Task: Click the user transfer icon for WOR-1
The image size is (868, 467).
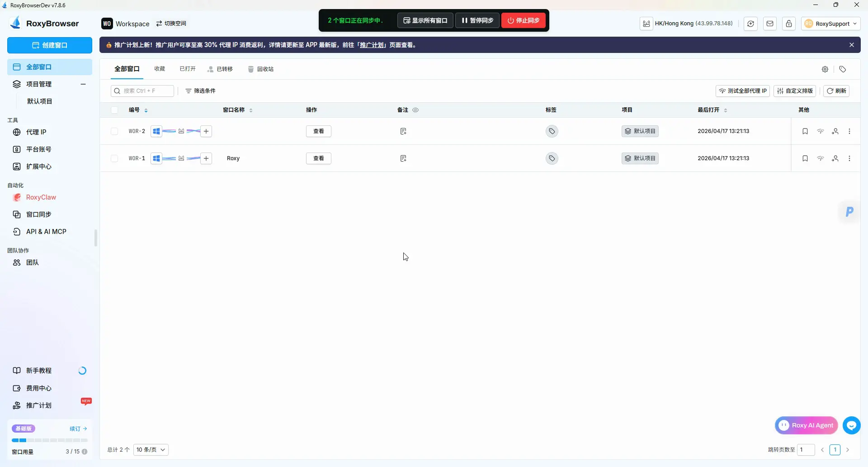Action: tap(835, 158)
